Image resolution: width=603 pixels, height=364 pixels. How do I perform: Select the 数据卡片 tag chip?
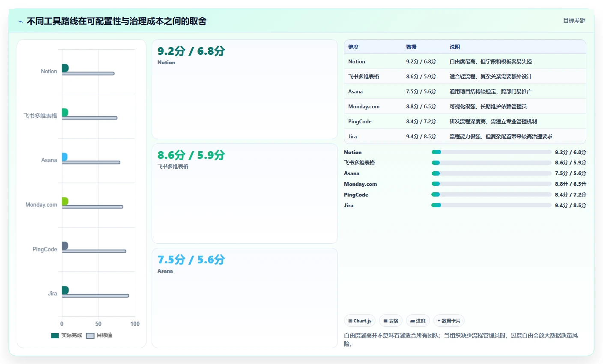click(x=449, y=321)
